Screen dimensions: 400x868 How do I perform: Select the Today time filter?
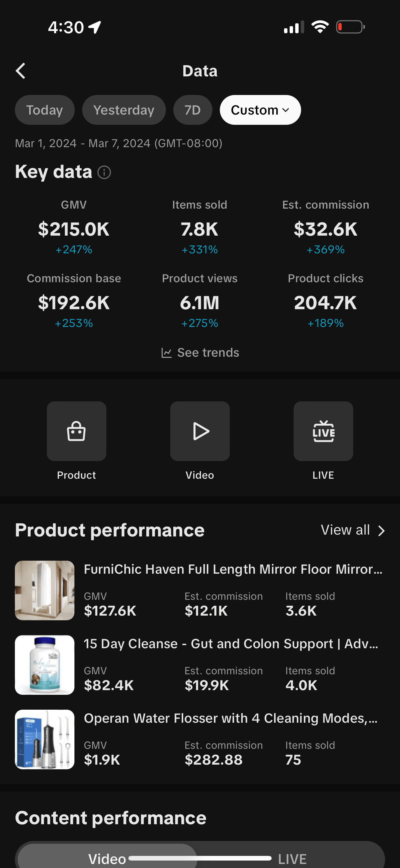(44, 110)
